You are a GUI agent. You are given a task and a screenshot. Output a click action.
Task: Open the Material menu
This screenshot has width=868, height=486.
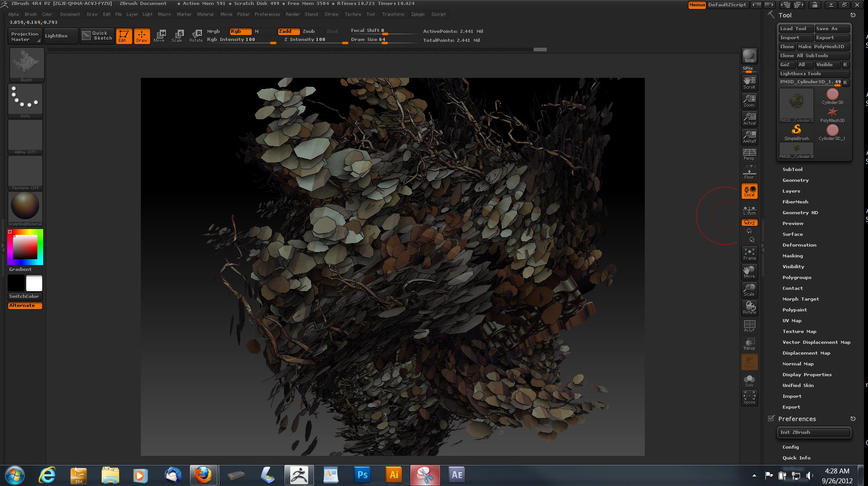pyautogui.click(x=205, y=14)
